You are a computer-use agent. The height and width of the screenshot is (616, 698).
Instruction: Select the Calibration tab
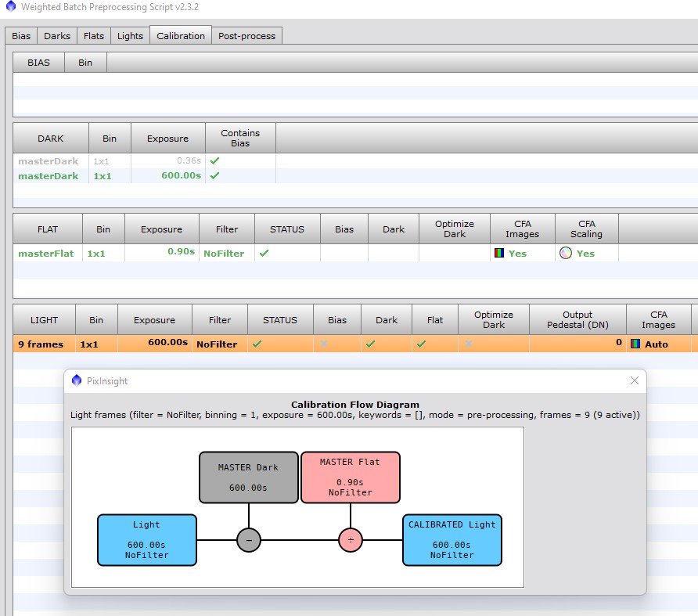click(181, 35)
